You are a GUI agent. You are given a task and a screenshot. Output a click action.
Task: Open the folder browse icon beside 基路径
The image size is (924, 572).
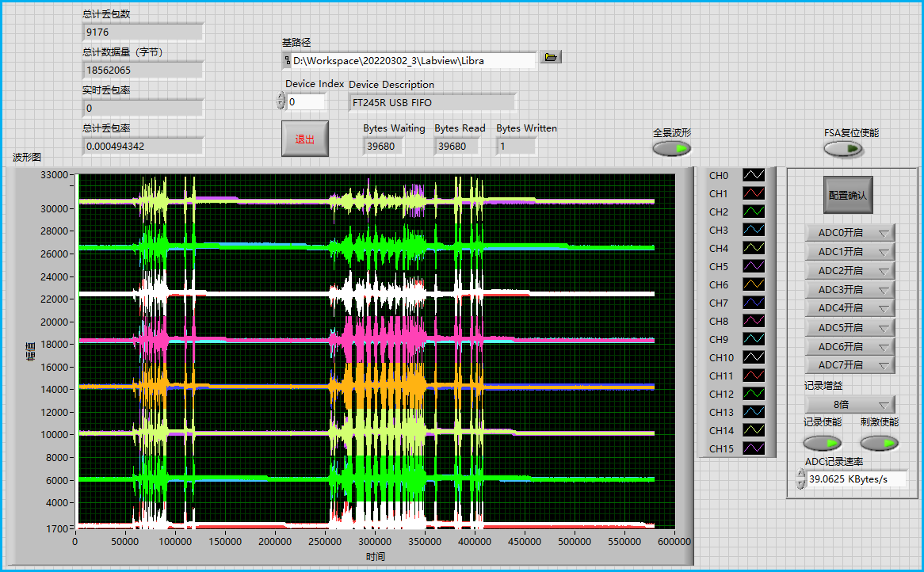(551, 56)
